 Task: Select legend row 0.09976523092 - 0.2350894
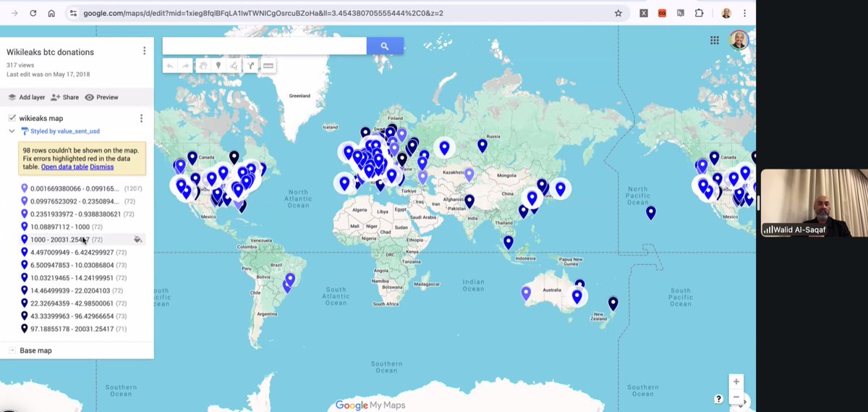pos(81,201)
